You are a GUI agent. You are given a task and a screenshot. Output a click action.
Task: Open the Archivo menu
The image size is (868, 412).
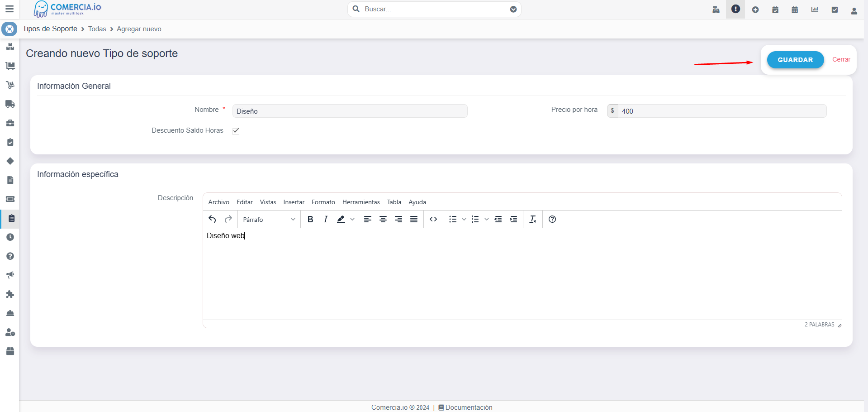click(219, 202)
